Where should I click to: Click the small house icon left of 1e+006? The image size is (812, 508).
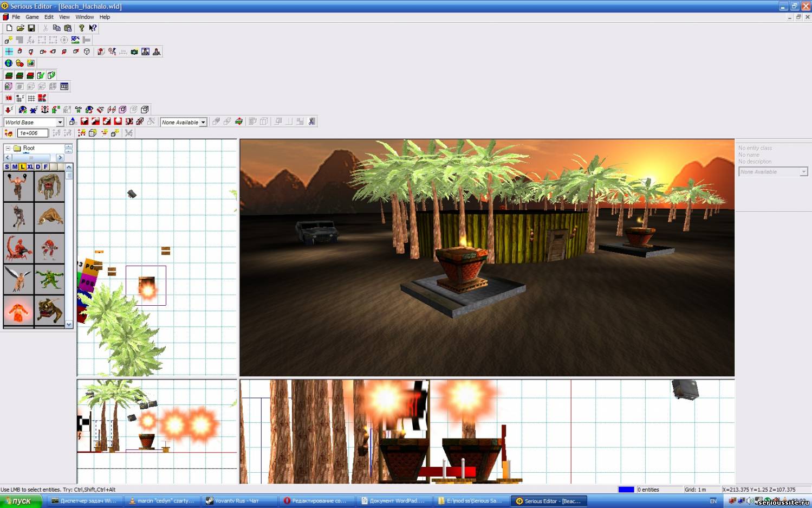[x=9, y=133]
